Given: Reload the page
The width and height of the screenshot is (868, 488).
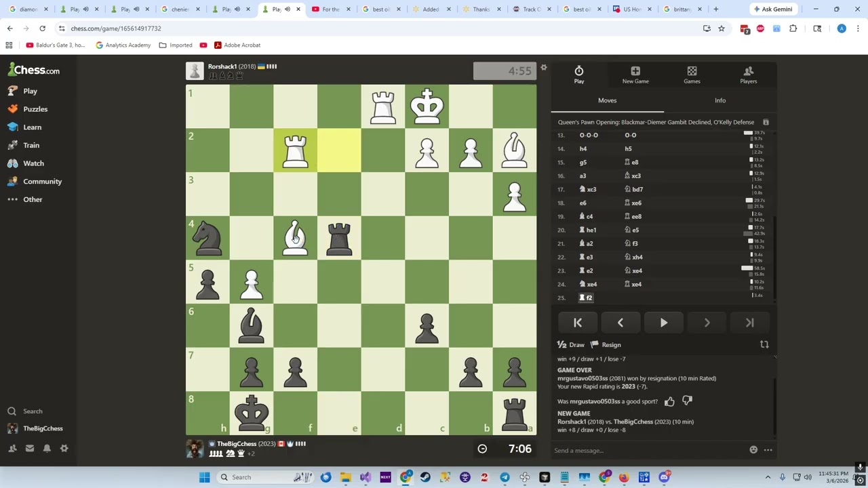Looking at the screenshot, I should [42, 28].
